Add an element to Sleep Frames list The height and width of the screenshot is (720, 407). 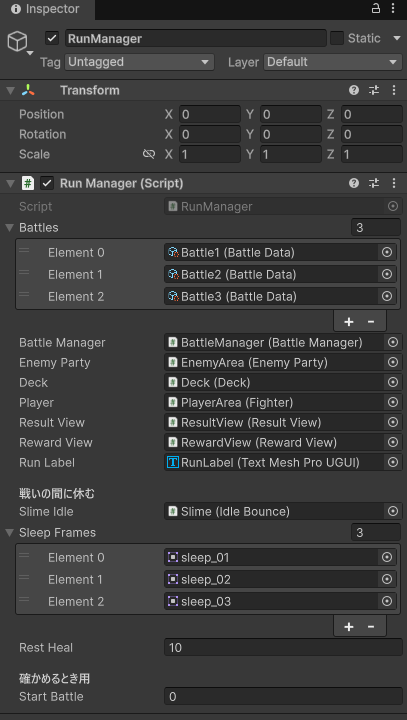click(x=349, y=627)
